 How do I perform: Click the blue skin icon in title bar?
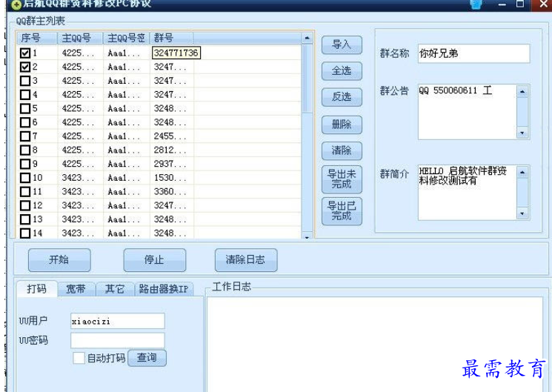476,4
